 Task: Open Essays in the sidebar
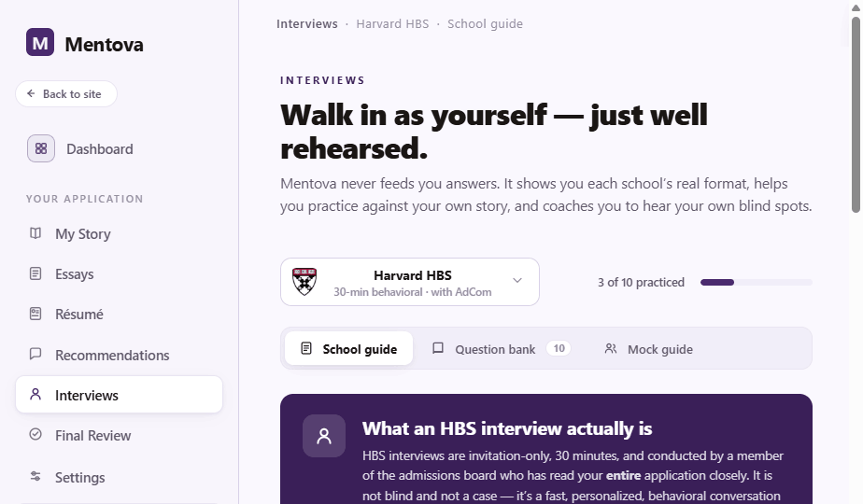pyautogui.click(x=119, y=274)
